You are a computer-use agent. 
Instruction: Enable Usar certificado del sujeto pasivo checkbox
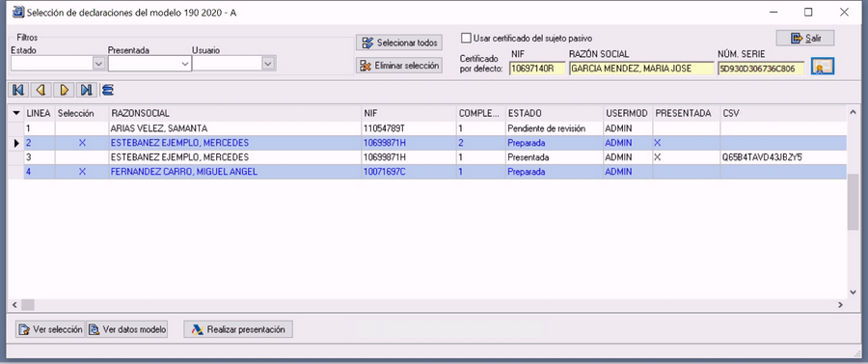[467, 39]
